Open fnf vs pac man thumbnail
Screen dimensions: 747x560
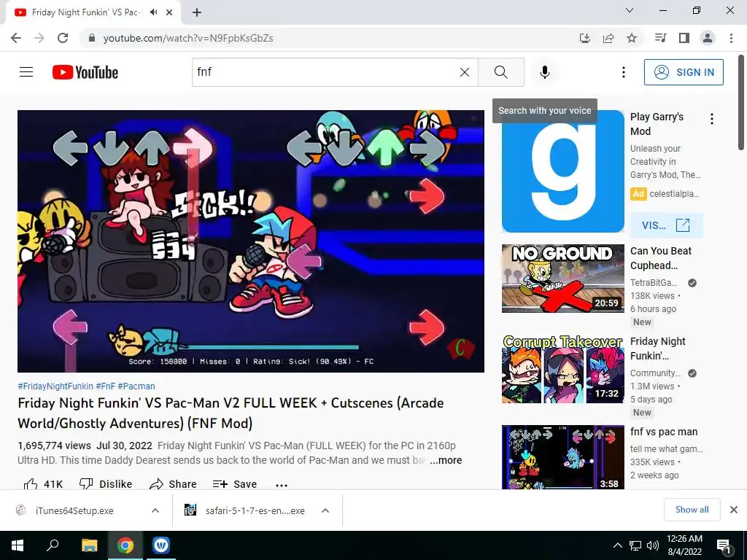[562, 457]
